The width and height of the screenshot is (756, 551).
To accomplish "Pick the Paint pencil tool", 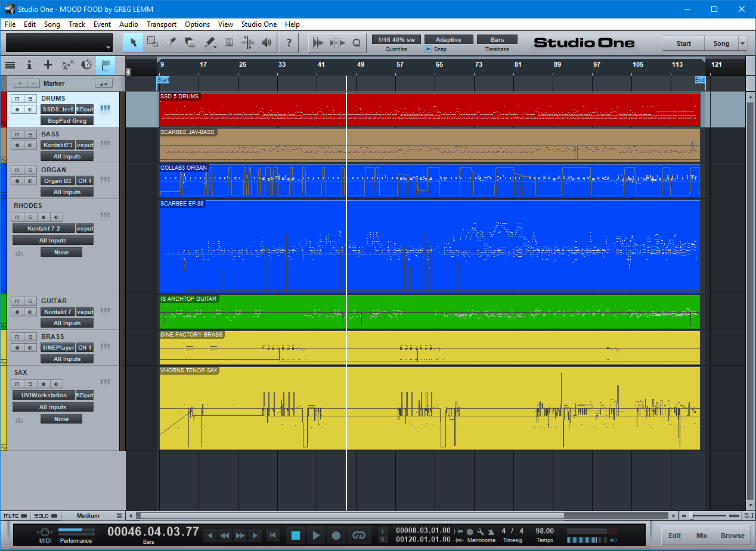I will tap(210, 42).
